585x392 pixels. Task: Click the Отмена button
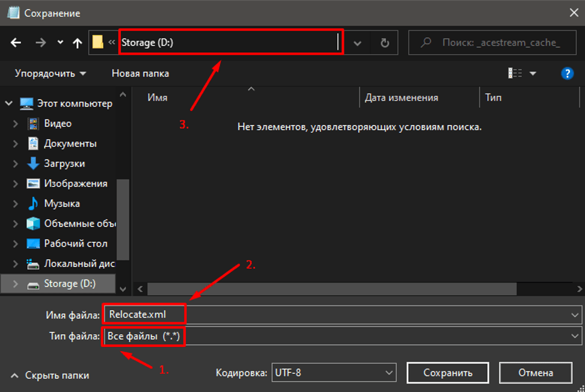(534, 373)
